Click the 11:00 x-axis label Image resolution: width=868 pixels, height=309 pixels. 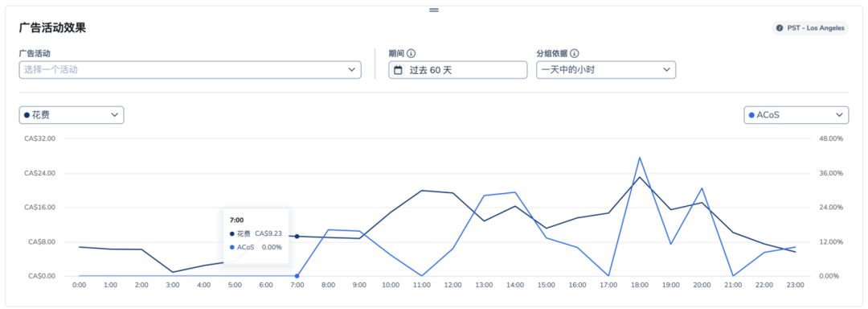click(421, 285)
